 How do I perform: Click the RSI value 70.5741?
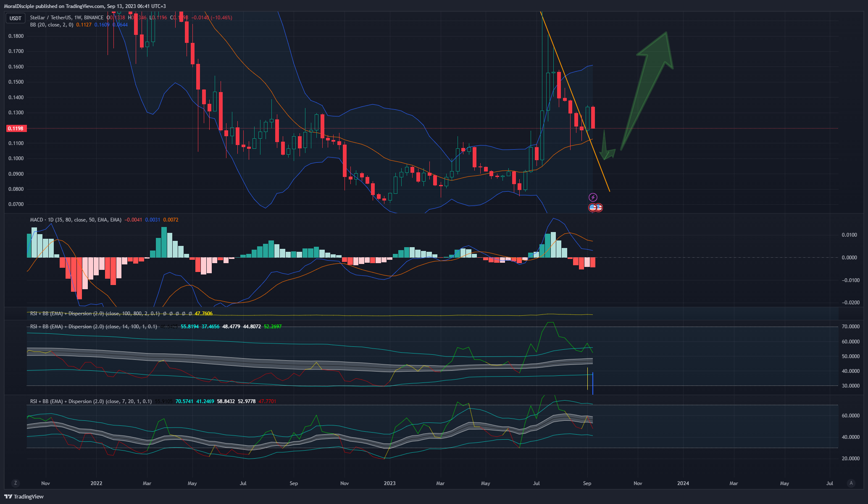pos(184,401)
